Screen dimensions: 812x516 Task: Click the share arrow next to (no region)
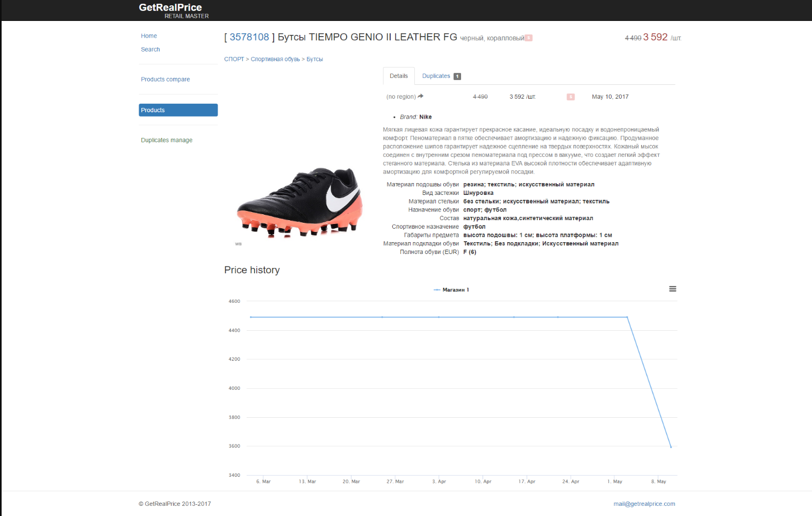coord(421,96)
